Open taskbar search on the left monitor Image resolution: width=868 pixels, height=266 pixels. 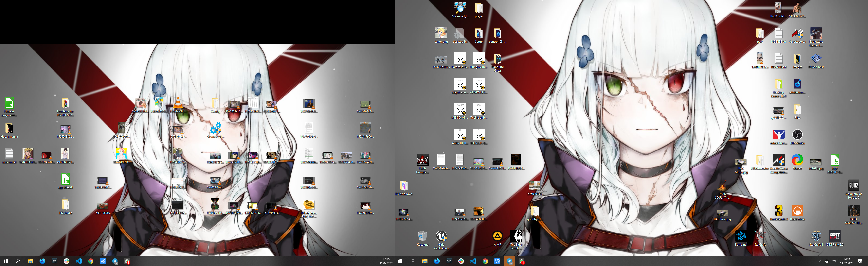(x=18, y=261)
